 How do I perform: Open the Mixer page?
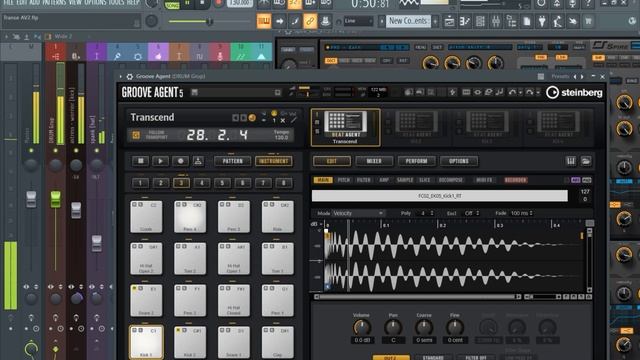pos(374,161)
